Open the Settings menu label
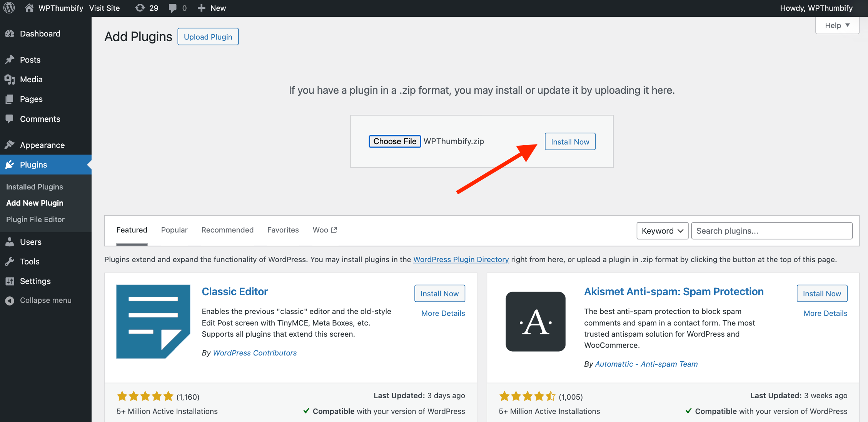Screen dimensions: 868x422 pyautogui.click(x=35, y=281)
